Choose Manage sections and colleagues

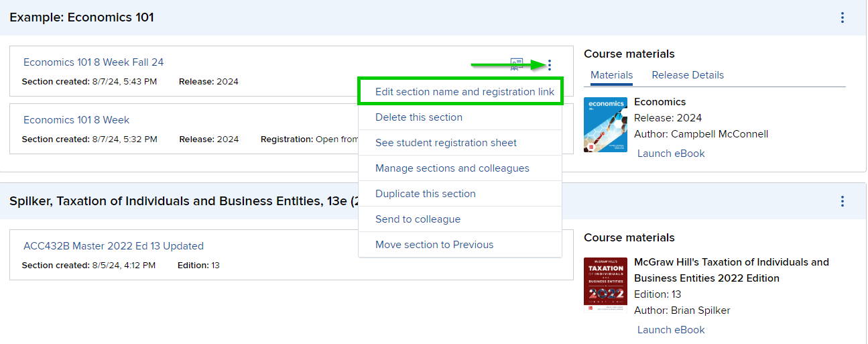452,168
